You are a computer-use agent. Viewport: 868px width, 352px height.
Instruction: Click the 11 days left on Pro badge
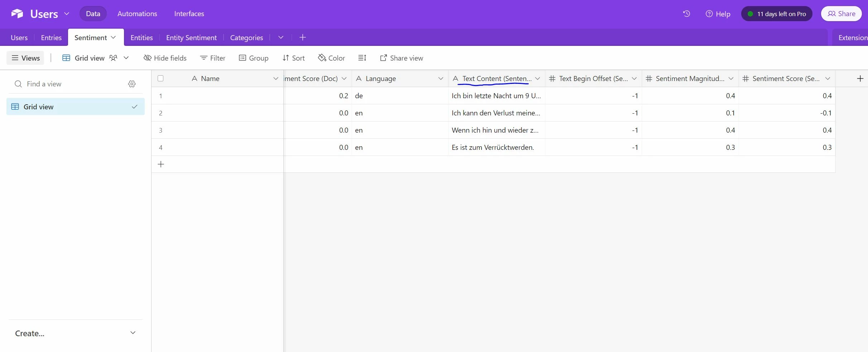[x=776, y=14]
